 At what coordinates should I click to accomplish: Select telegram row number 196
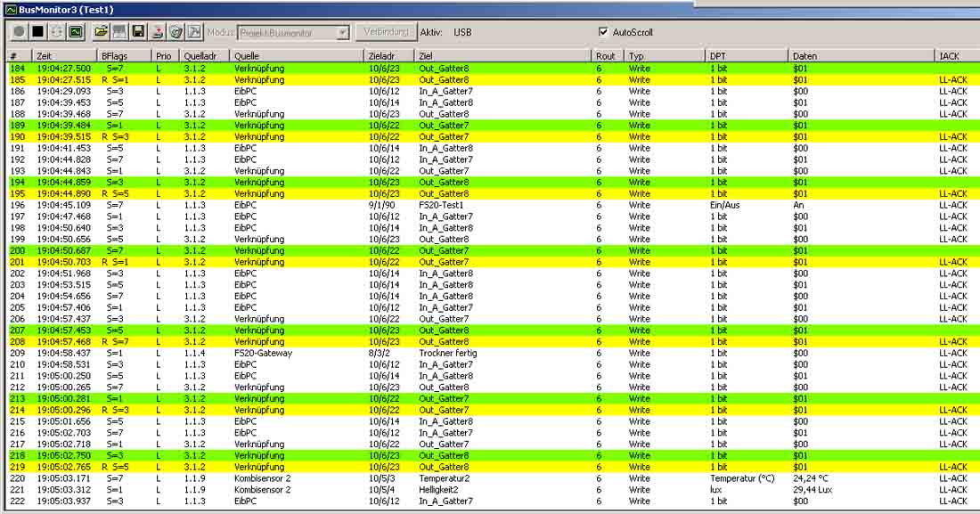(267, 205)
